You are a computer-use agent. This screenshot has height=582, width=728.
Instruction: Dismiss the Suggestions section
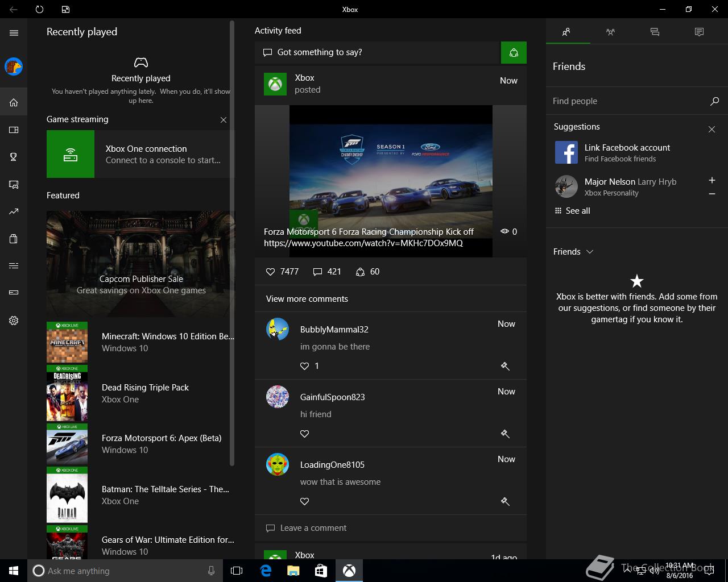[712, 130]
